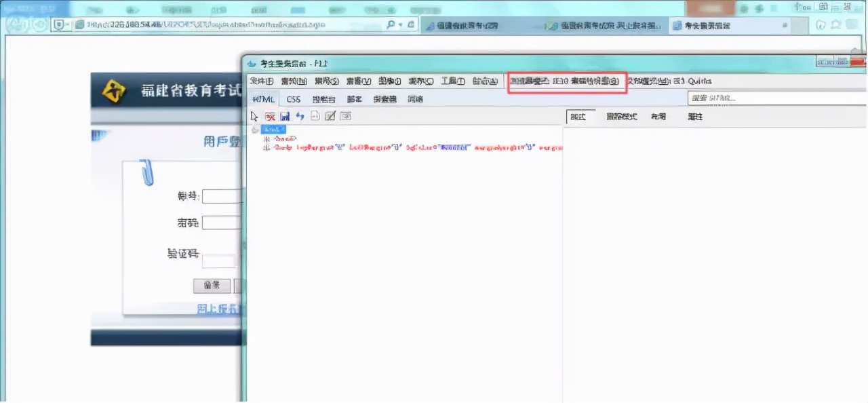Switch to the 脚本 tab
Image resolution: width=868 pixels, height=403 pixels.
[355, 99]
